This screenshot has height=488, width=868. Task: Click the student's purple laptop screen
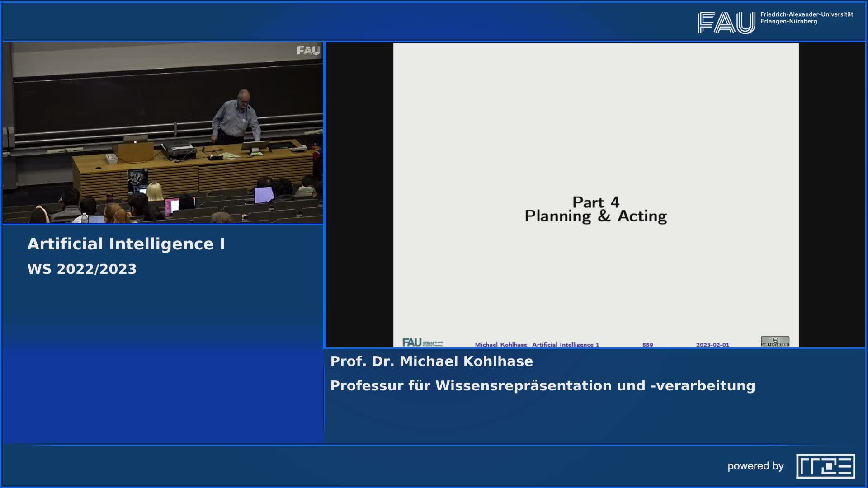click(263, 195)
